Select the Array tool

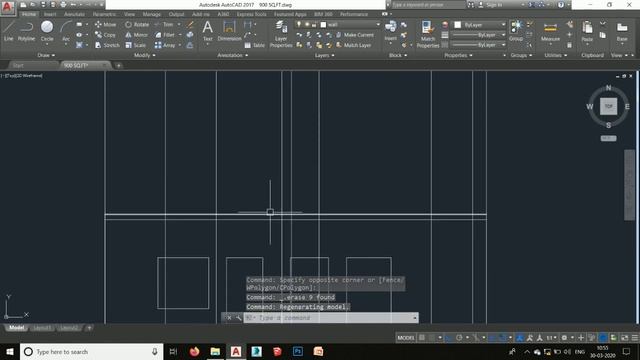pyautogui.click(x=165, y=45)
